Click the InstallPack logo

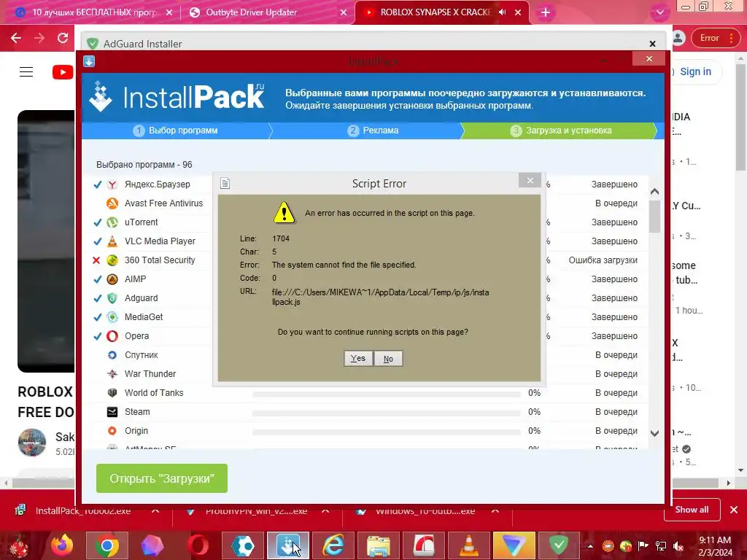177,97
